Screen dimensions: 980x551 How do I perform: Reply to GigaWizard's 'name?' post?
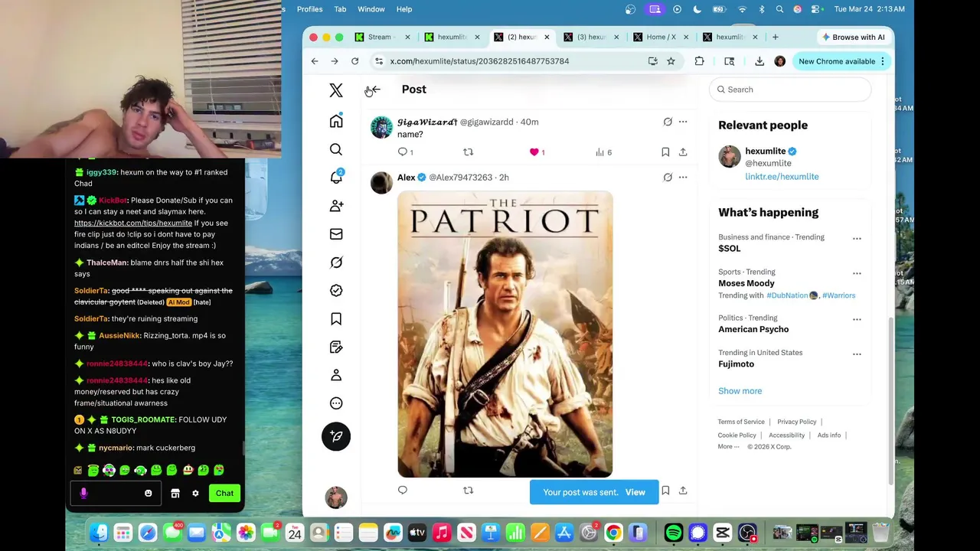403,152
